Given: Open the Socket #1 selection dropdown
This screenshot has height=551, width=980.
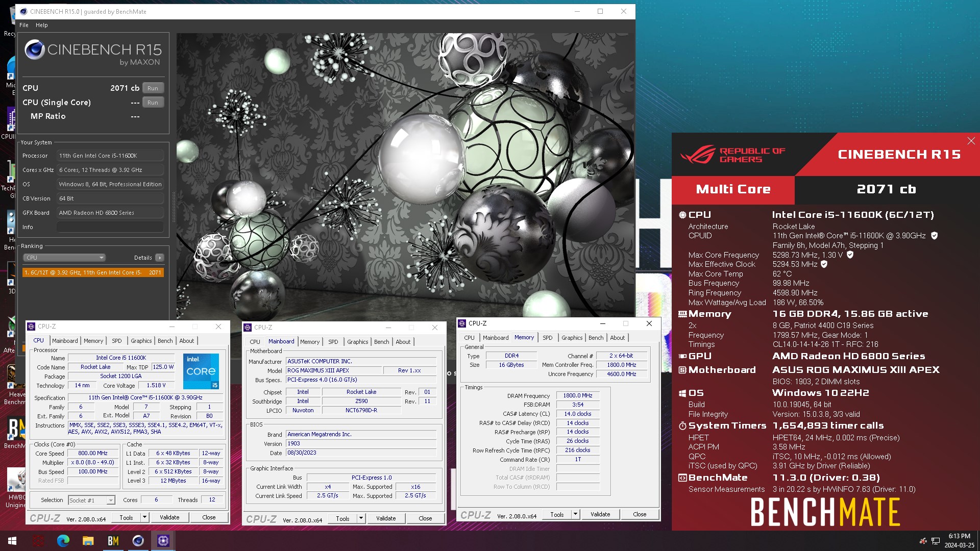Looking at the screenshot, I should click(x=91, y=500).
